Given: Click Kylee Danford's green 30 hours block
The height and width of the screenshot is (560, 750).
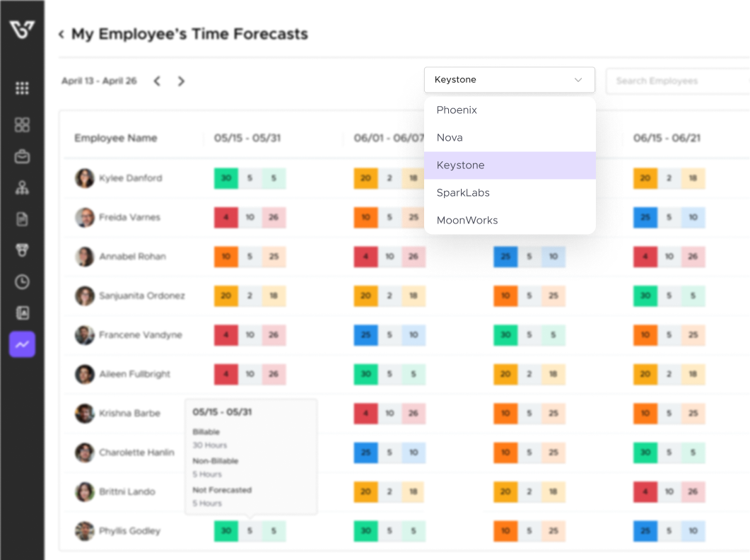Looking at the screenshot, I should tap(225, 178).
